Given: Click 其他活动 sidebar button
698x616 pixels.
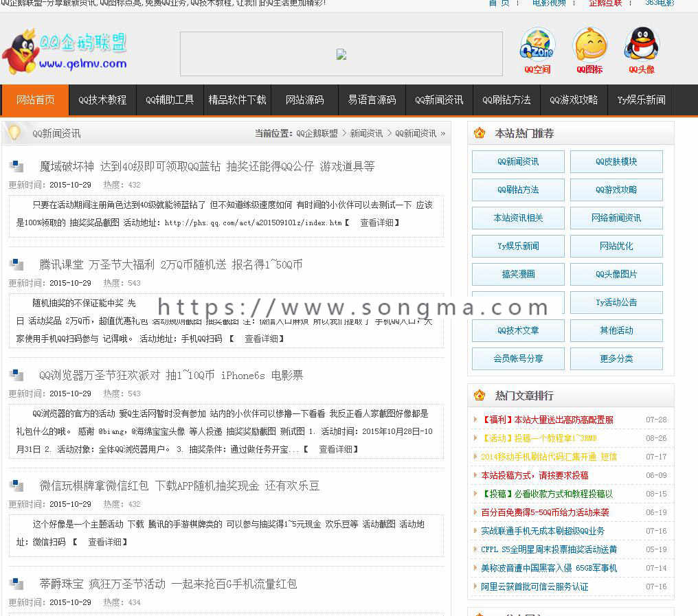Looking at the screenshot, I should tap(616, 330).
